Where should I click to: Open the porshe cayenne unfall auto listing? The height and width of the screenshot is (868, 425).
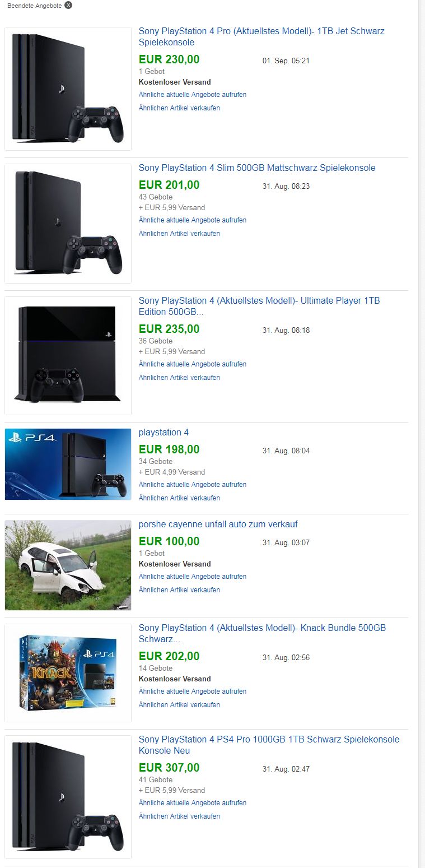[218, 524]
